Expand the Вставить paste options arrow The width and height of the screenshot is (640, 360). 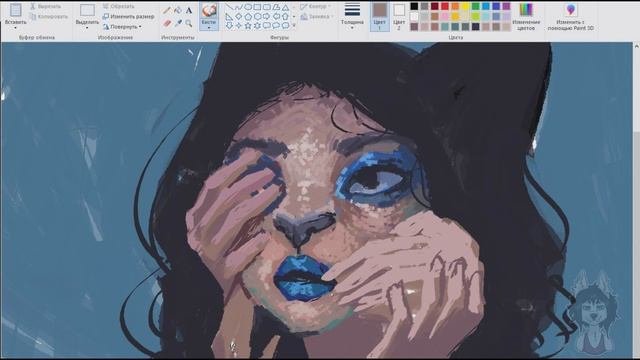click(16, 28)
